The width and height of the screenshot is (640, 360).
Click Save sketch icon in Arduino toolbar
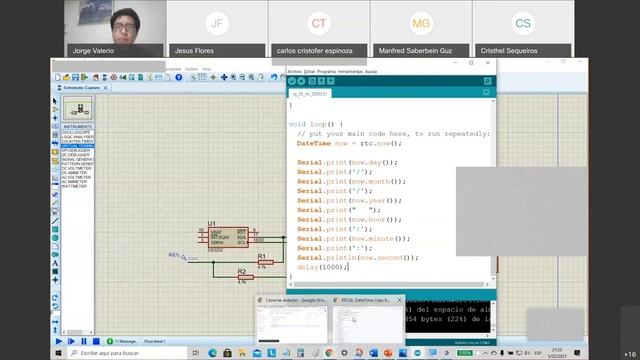coord(331,81)
